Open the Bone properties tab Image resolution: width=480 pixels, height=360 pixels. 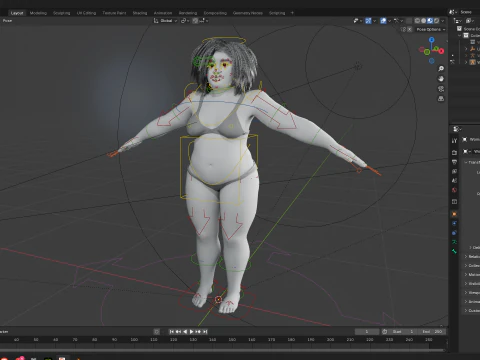coord(454,251)
